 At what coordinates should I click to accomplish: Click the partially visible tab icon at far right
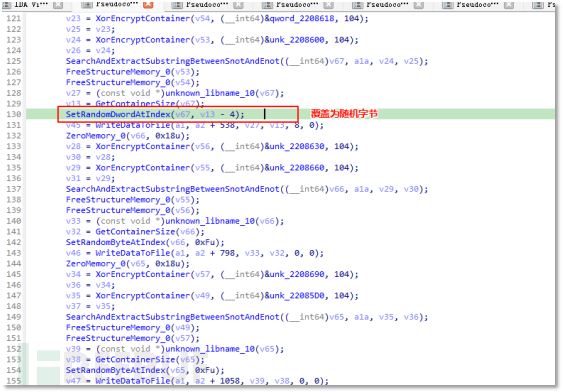[537, 5]
